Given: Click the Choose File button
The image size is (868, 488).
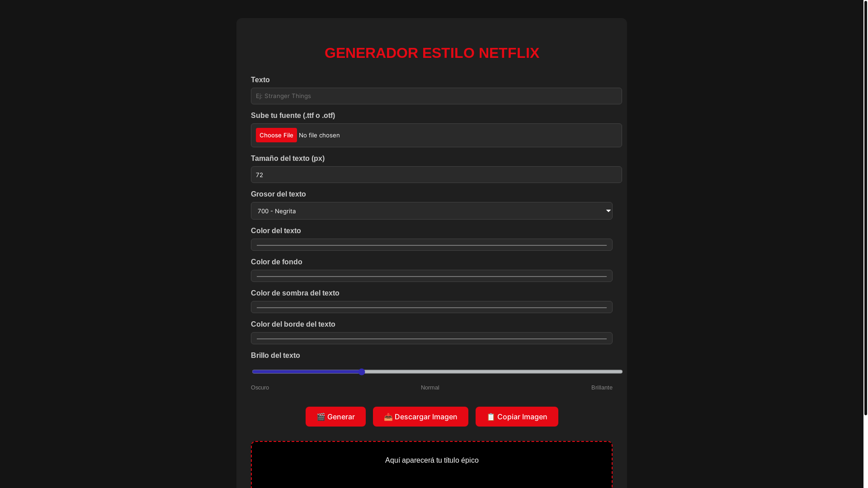Looking at the screenshot, I should [276, 135].
